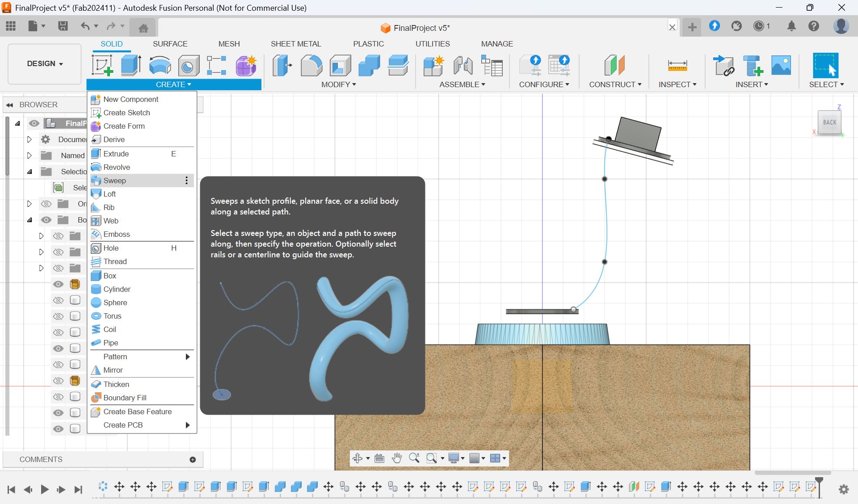858x504 pixels.
Task: Toggle visibility of the Origin folder
Action: (46, 204)
